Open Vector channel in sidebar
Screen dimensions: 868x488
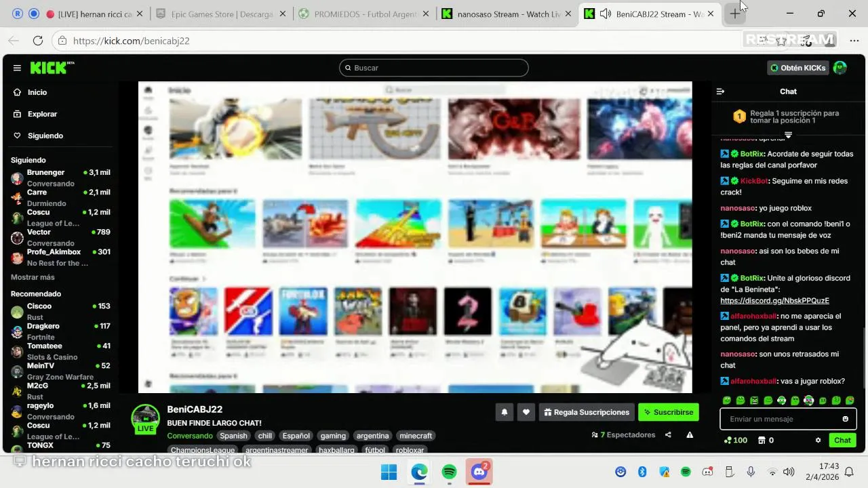point(60,237)
